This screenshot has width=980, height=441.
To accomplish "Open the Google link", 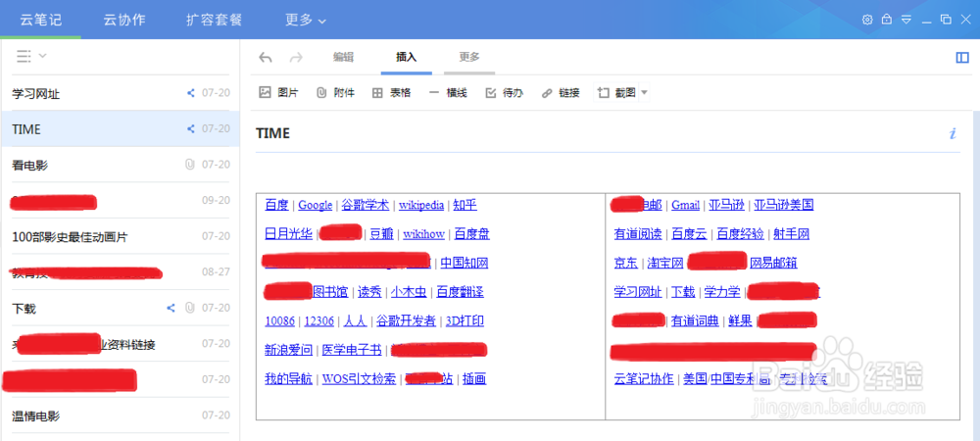I will [x=315, y=205].
